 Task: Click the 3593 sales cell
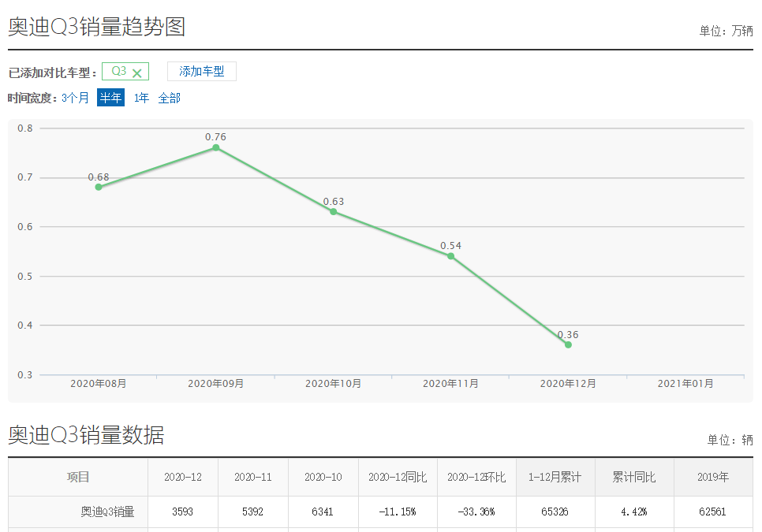[183, 512]
